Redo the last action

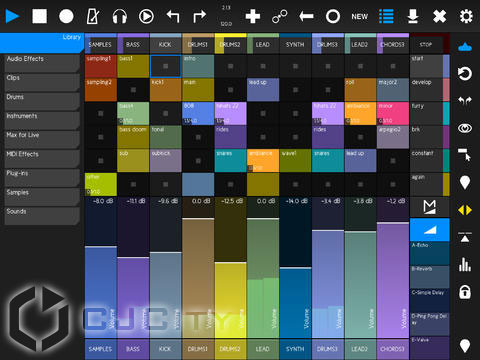199,16
